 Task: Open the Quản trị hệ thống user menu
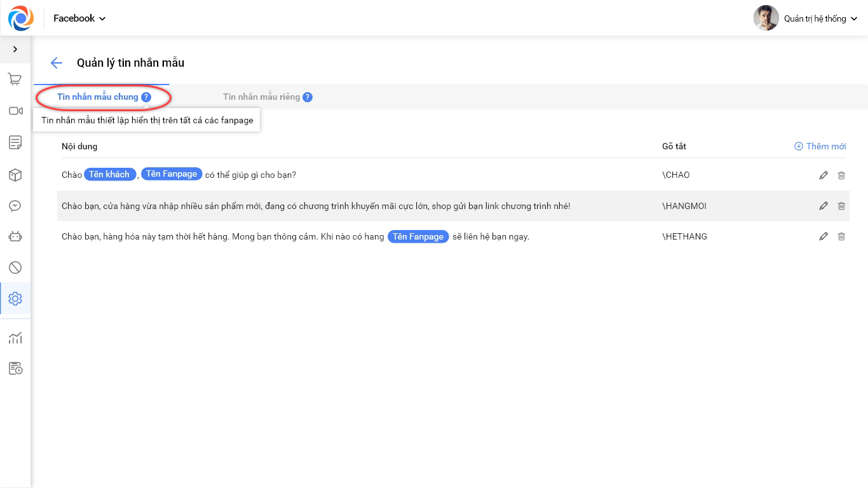pos(820,18)
